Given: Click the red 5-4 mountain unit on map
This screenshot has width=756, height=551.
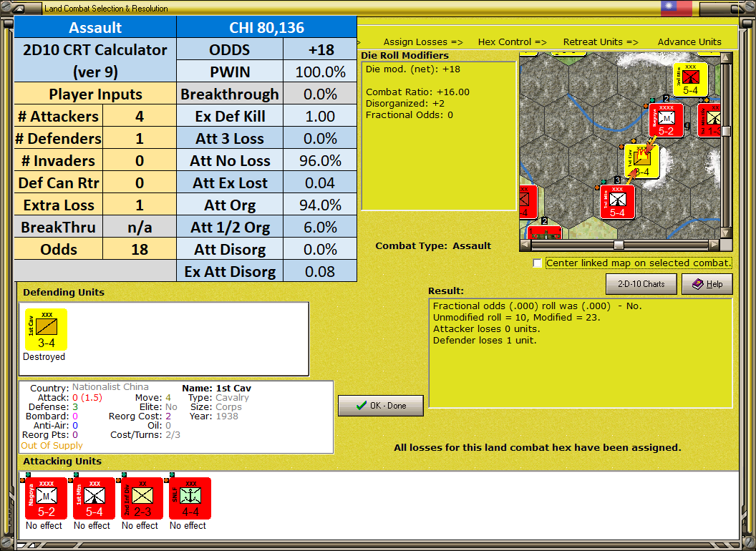Looking at the screenshot, I should (x=617, y=203).
